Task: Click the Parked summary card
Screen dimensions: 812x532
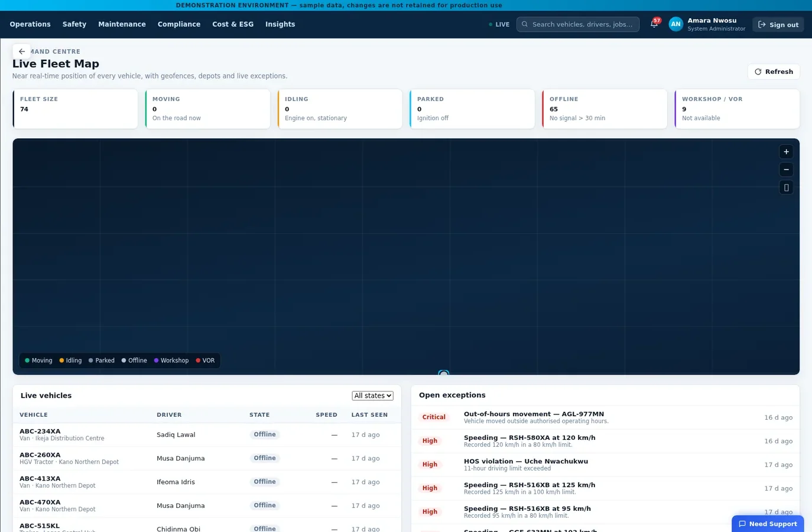Action: 472,109
